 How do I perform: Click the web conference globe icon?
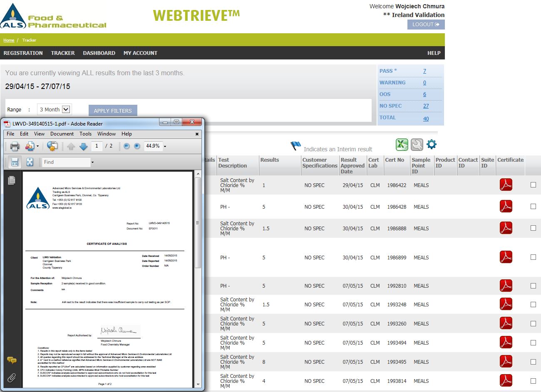point(52,146)
